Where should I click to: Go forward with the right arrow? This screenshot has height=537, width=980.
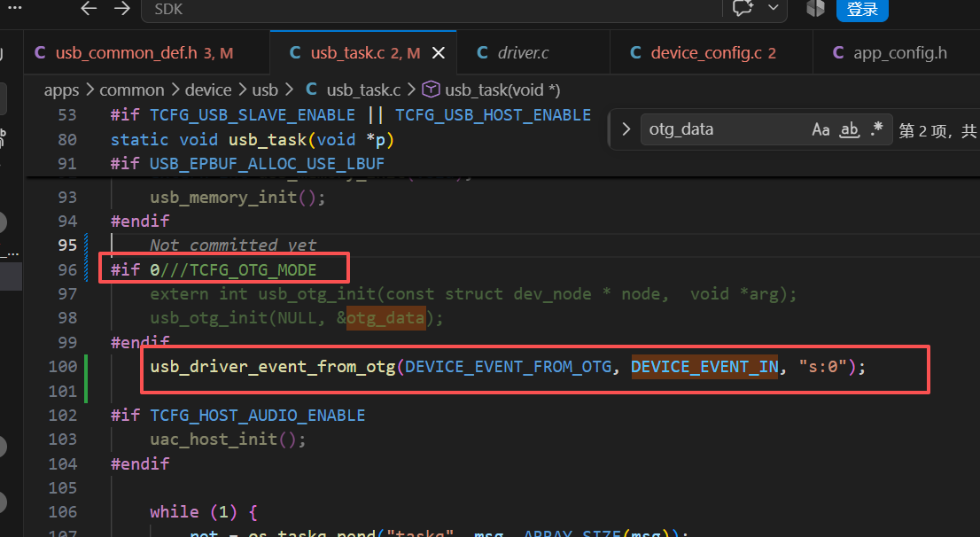122,9
